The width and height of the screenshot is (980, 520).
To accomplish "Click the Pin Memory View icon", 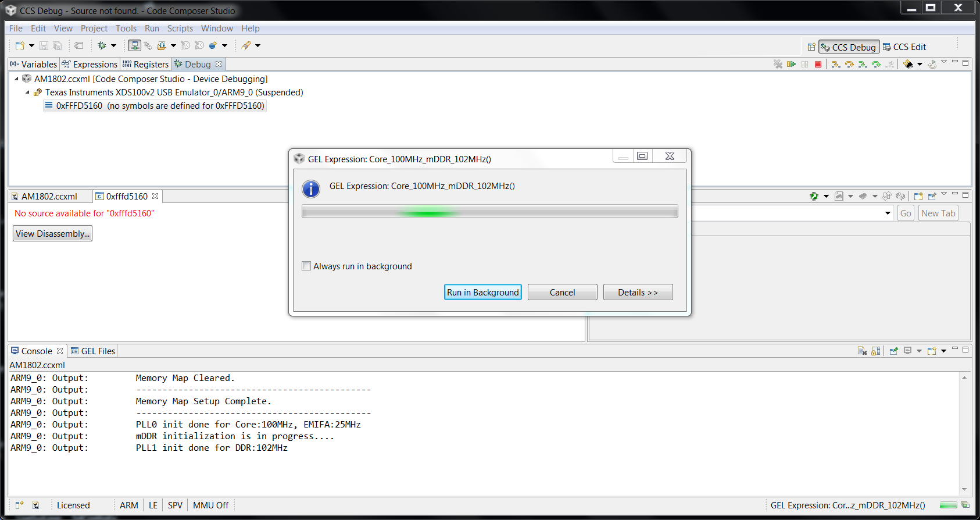I will (932, 196).
